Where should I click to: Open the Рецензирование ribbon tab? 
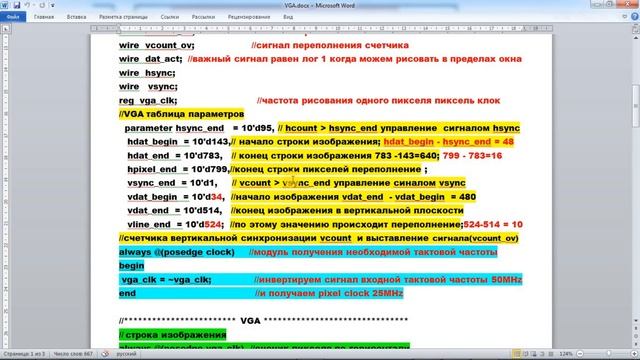point(249,17)
